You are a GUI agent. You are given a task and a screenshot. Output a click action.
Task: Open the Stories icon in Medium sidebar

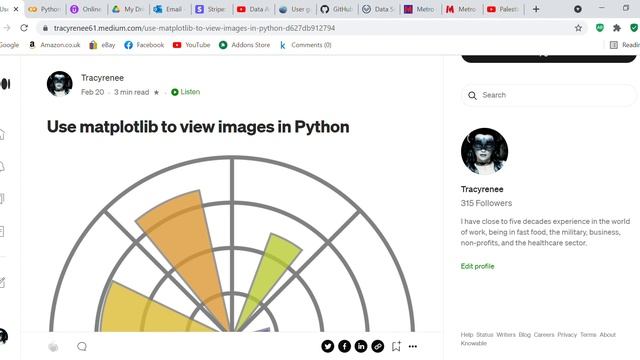pyautogui.click(x=2, y=232)
